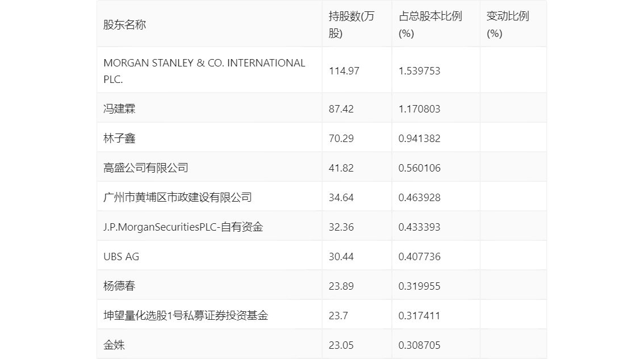This screenshot has height=359, width=644.
Task: Select shareholder 林子鑫
Action: pyautogui.click(x=119, y=139)
